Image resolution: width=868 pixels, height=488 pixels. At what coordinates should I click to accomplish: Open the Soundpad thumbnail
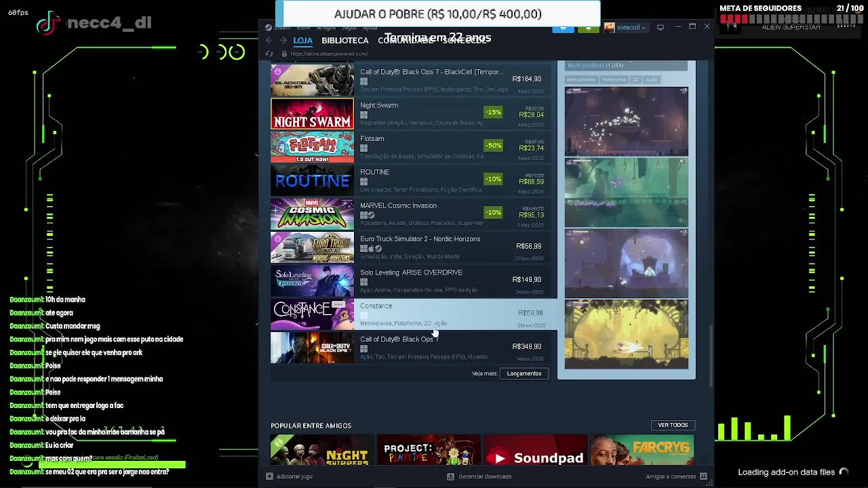coord(536,450)
